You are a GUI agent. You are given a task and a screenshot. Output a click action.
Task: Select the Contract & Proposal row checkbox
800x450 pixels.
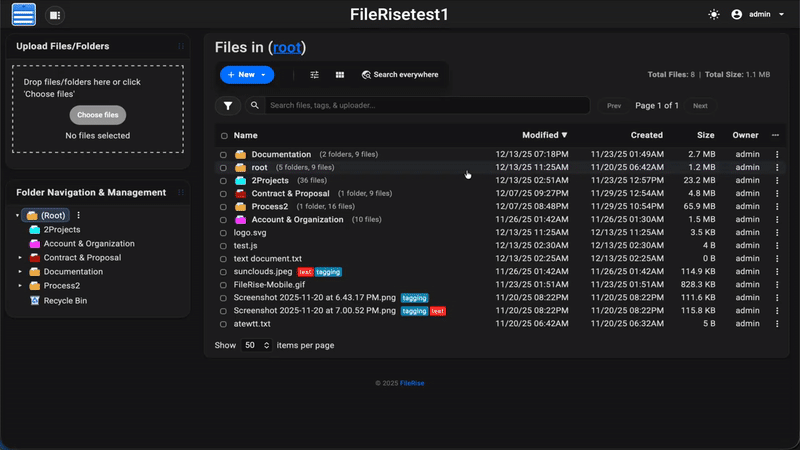point(223,194)
